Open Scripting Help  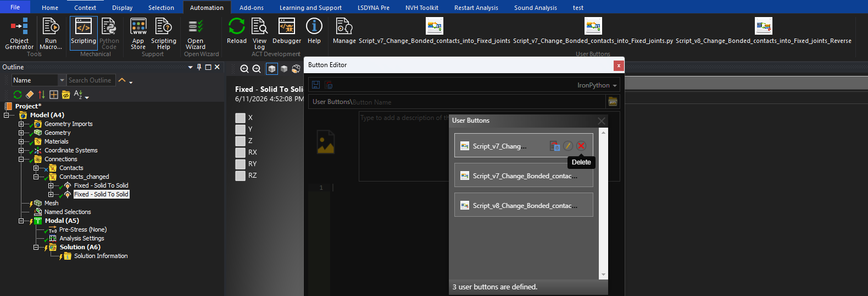(164, 34)
